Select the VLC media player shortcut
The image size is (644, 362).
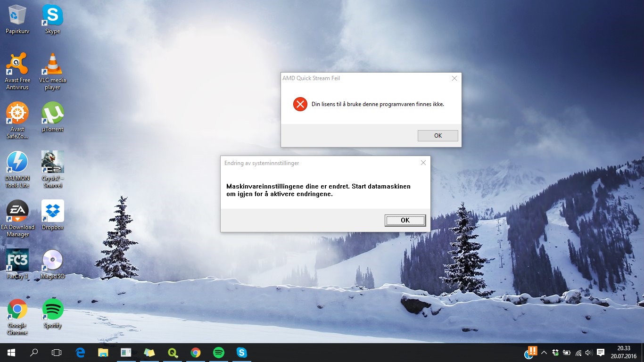(52, 71)
